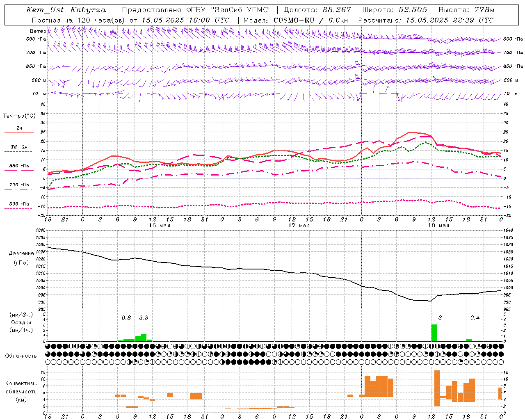Click the "Ветер" wind panel label
This screenshot has width=525, height=420.
[38, 31]
